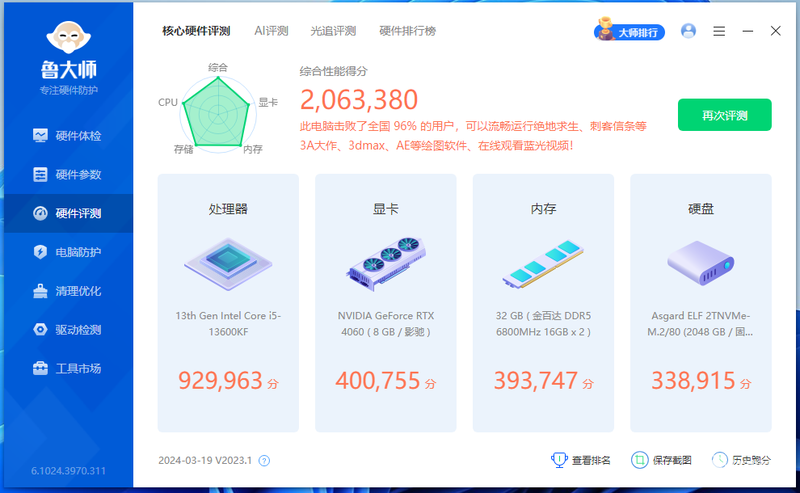Click the GPU score 400,755
This screenshot has width=800, height=493.
[x=378, y=381]
